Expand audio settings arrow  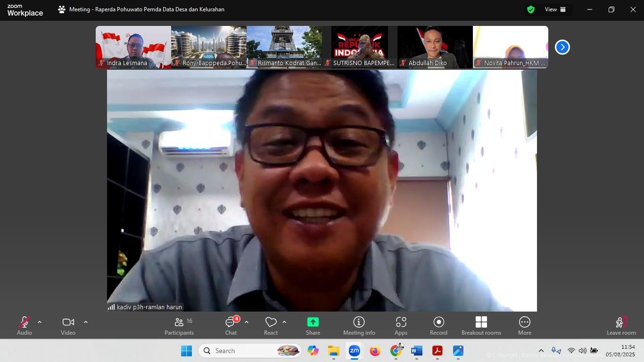[40, 322]
